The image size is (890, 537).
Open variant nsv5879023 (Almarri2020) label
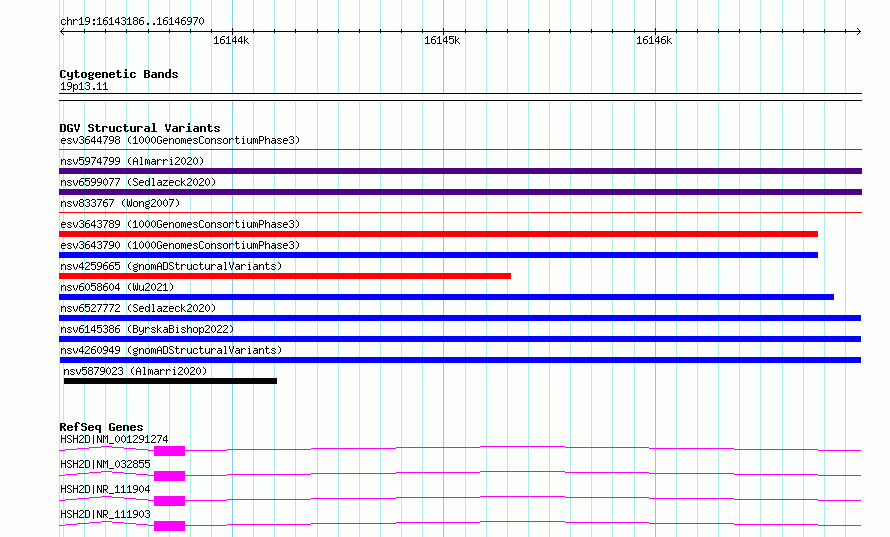coord(135,371)
